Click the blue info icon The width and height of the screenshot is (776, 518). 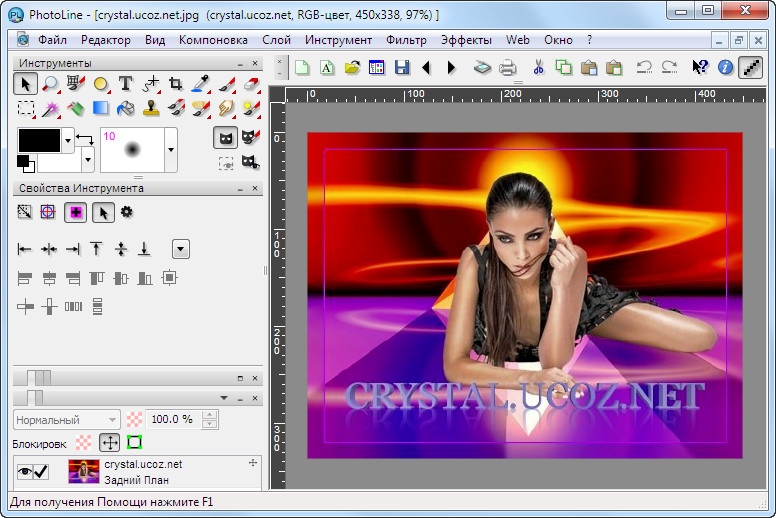[x=726, y=67]
